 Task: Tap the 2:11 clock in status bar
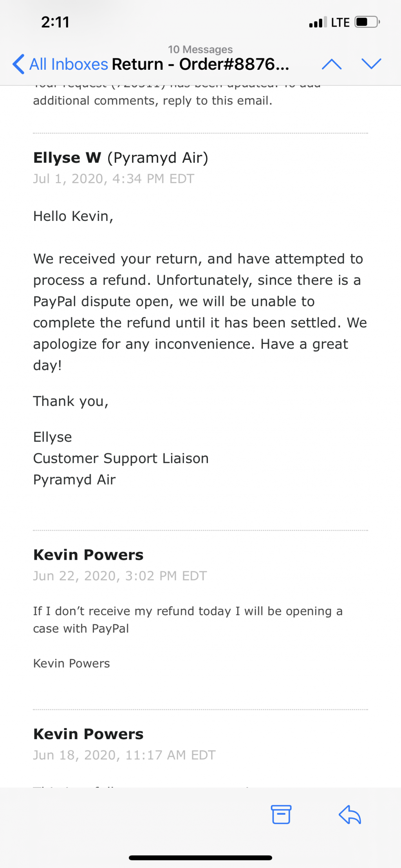coord(55,22)
